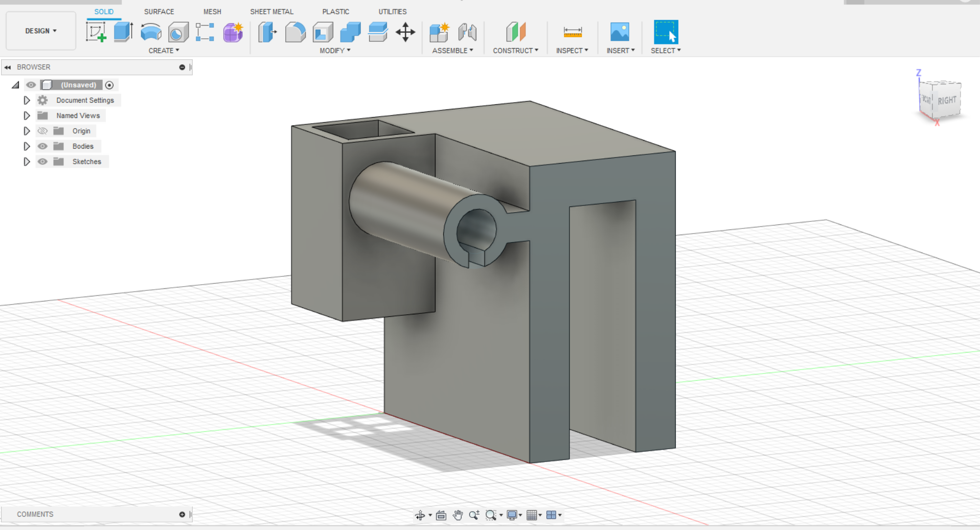Switch to the UTILITIES tab
The image size is (980, 530).
click(x=393, y=11)
